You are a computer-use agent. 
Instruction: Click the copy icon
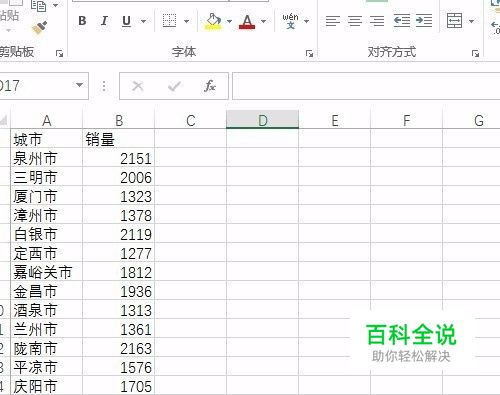click(x=39, y=6)
